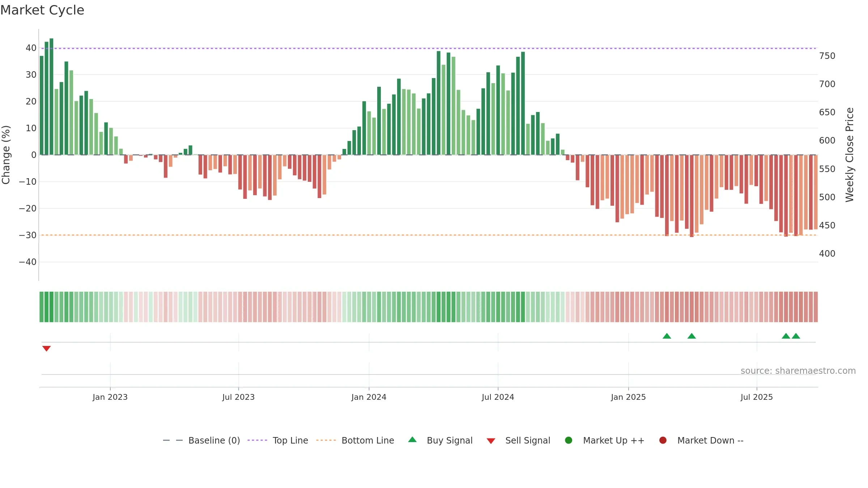Image resolution: width=868 pixels, height=488 pixels.
Task: Toggle the Market Down -- legend entry
Action: [x=701, y=440]
